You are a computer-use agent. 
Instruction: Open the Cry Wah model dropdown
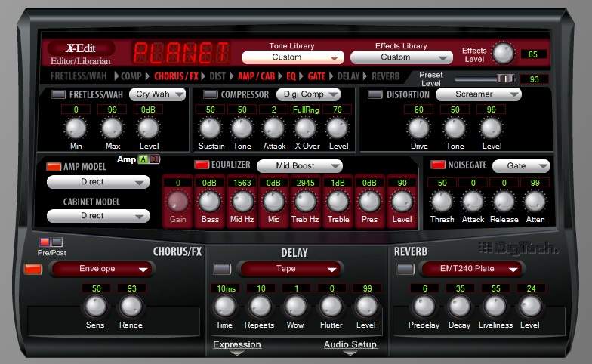pyautogui.click(x=157, y=94)
